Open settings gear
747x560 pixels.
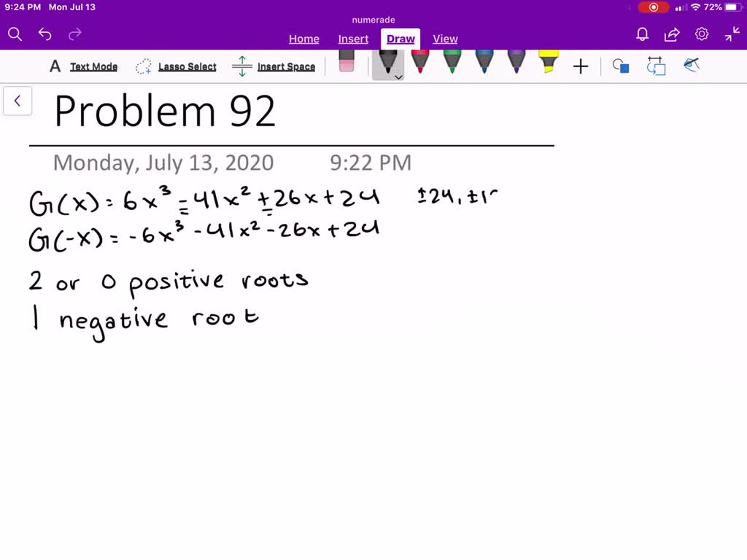click(702, 34)
